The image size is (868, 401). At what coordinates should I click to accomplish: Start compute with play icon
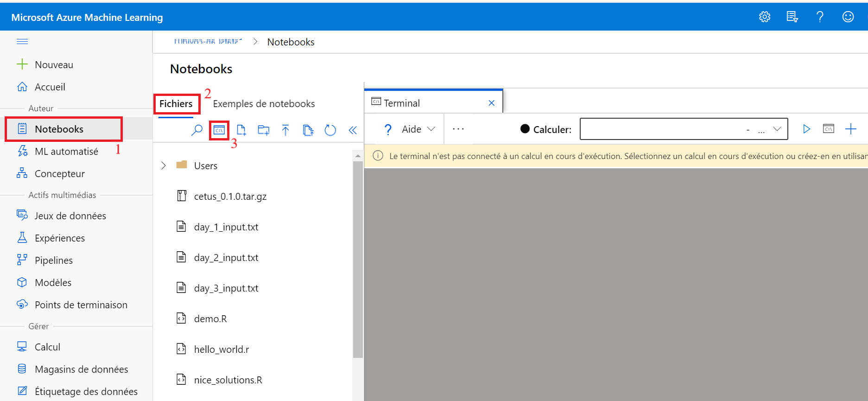(806, 129)
